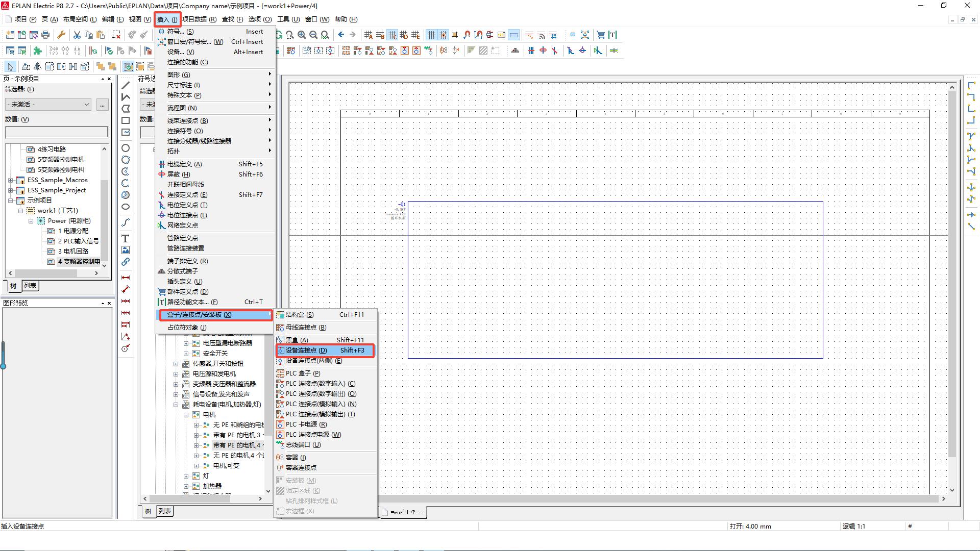Click the scissors cut icon
The height and width of the screenshot is (551, 980).
coord(77,35)
